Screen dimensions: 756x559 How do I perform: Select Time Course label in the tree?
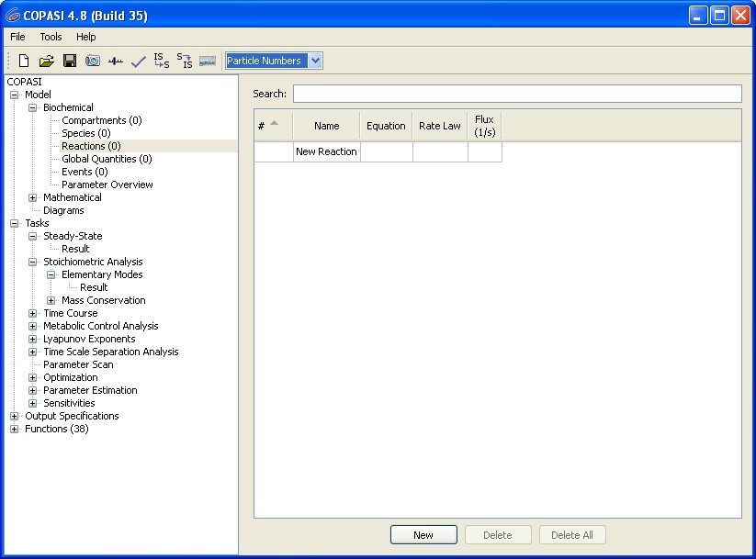click(71, 313)
